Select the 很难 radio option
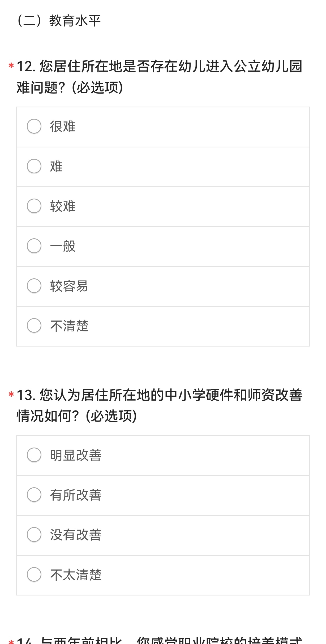The image size is (326, 644). click(34, 126)
